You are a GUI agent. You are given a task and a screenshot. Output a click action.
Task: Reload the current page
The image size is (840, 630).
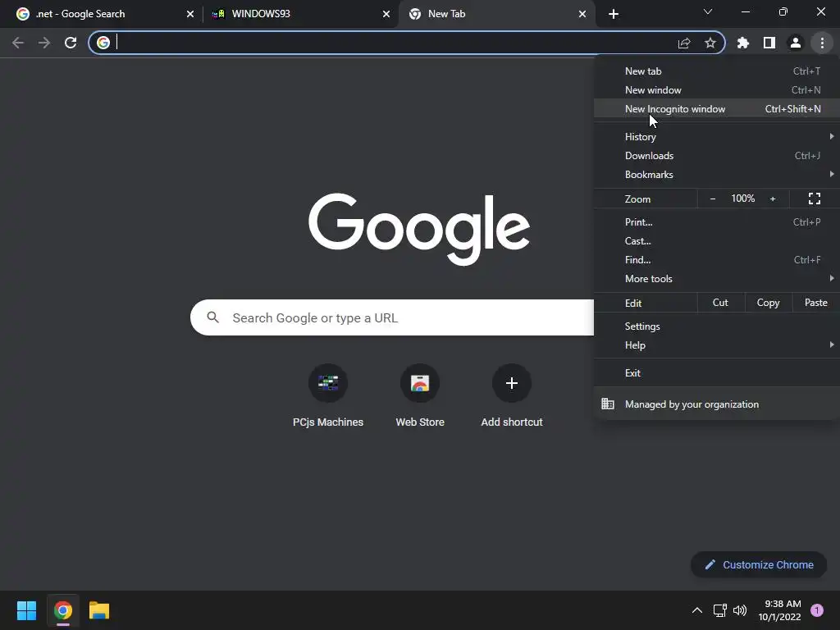tap(71, 43)
